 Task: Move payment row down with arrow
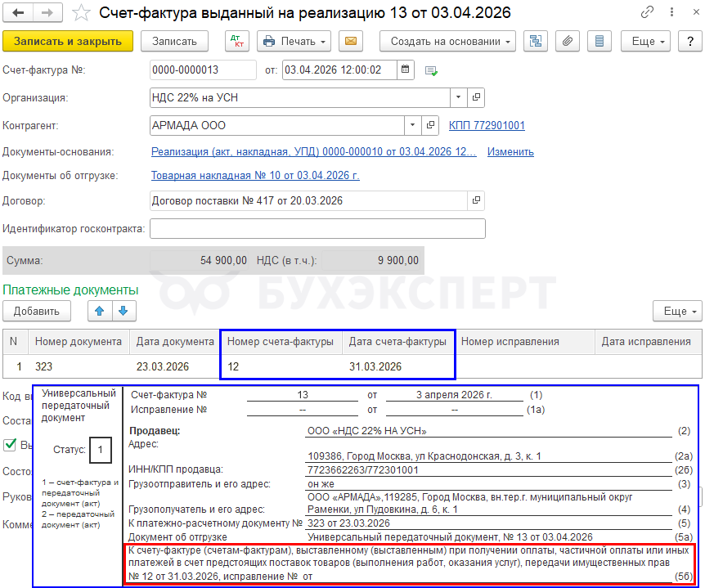(x=123, y=311)
